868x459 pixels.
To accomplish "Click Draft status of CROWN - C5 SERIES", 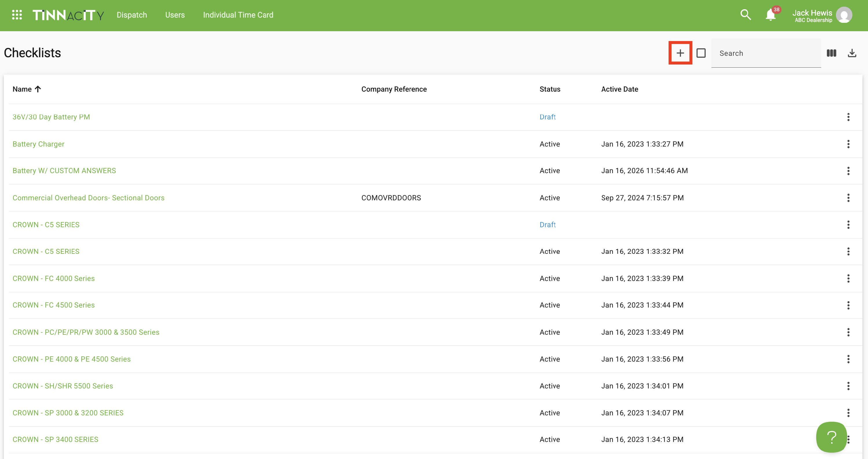I will pyautogui.click(x=547, y=225).
